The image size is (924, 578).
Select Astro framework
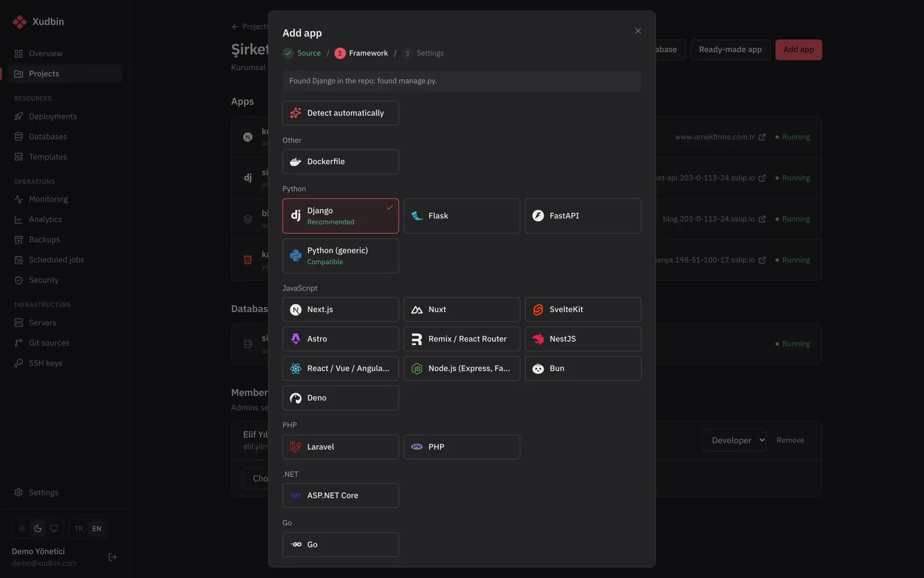[x=340, y=339]
